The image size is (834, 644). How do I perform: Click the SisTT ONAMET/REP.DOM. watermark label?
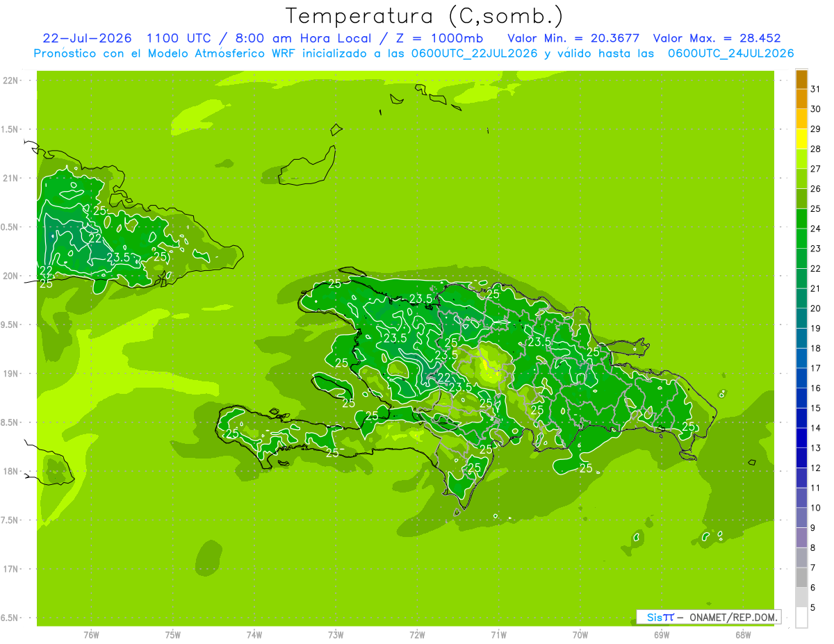click(708, 617)
